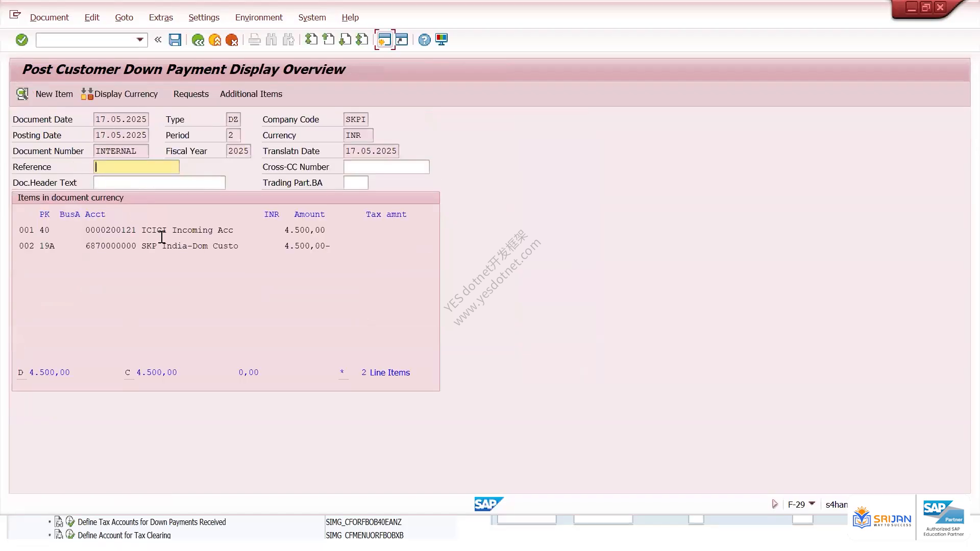This screenshot has height=551, width=980.
Task: Click the Create New Session icon
Action: pos(384,40)
